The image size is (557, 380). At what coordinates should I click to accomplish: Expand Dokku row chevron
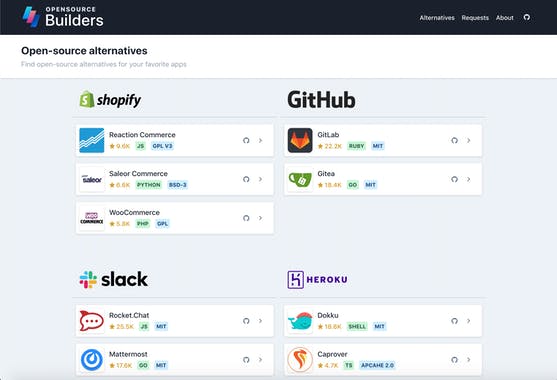click(x=469, y=321)
